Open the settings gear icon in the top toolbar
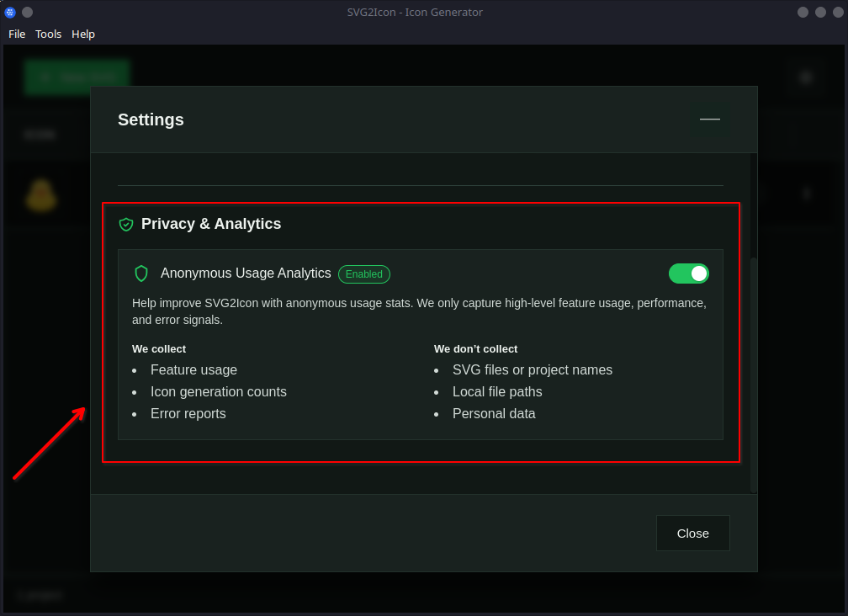Screen dimensions: 848x616 click(805, 77)
